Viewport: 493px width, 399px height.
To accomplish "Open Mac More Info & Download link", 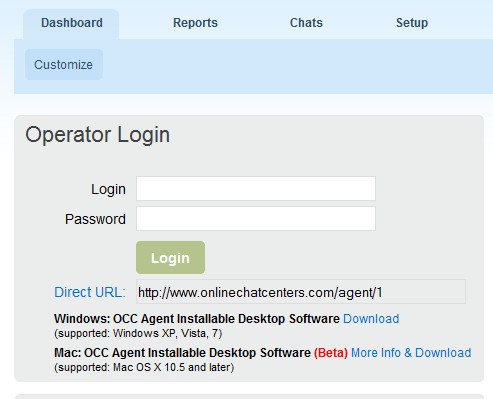I will tap(411, 353).
